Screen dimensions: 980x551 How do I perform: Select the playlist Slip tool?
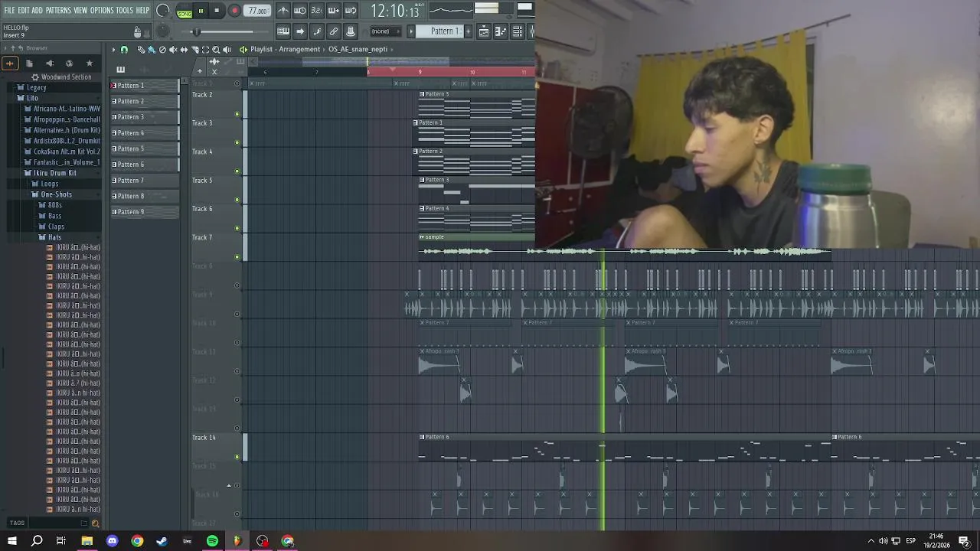pyautogui.click(x=184, y=49)
